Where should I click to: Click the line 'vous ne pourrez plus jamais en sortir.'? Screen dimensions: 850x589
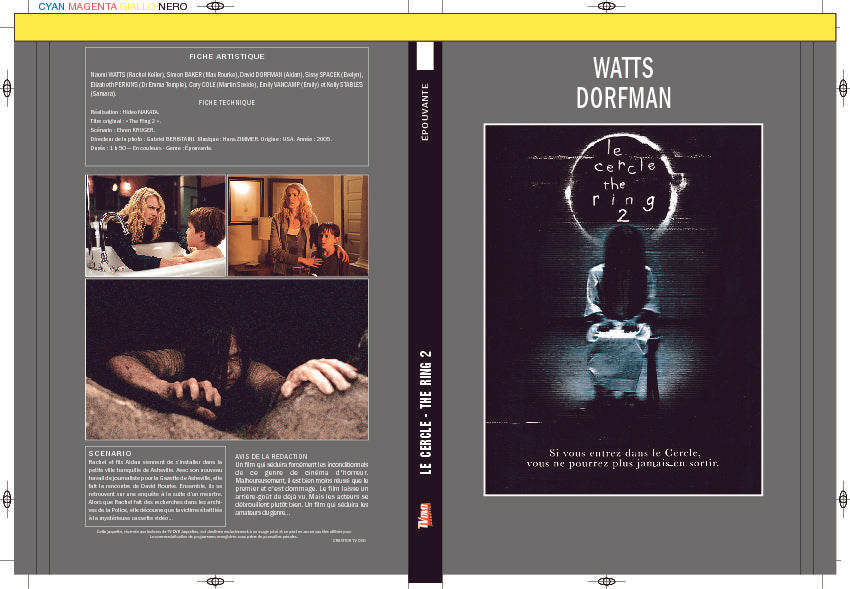[623, 463]
